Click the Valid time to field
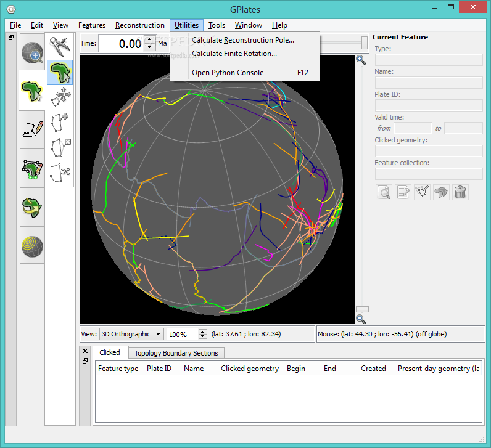Viewport: 491px width, 448px height. pos(463,128)
